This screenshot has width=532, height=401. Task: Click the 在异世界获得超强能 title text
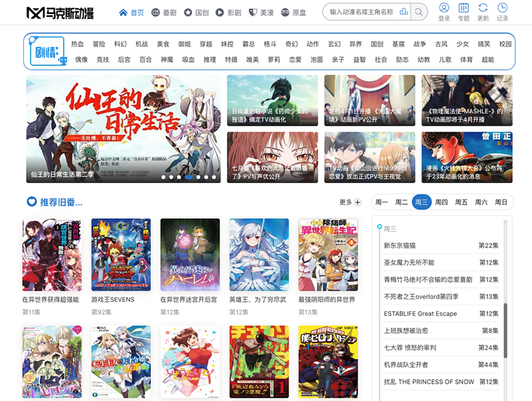coord(51,299)
